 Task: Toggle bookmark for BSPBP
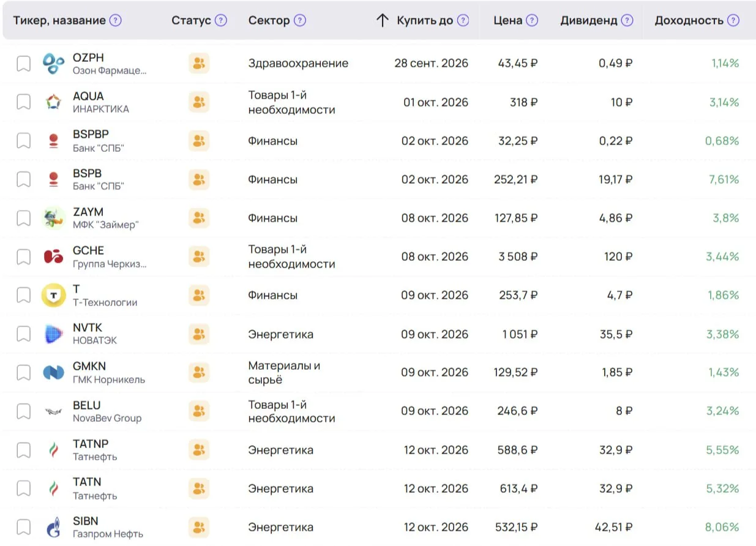click(23, 141)
